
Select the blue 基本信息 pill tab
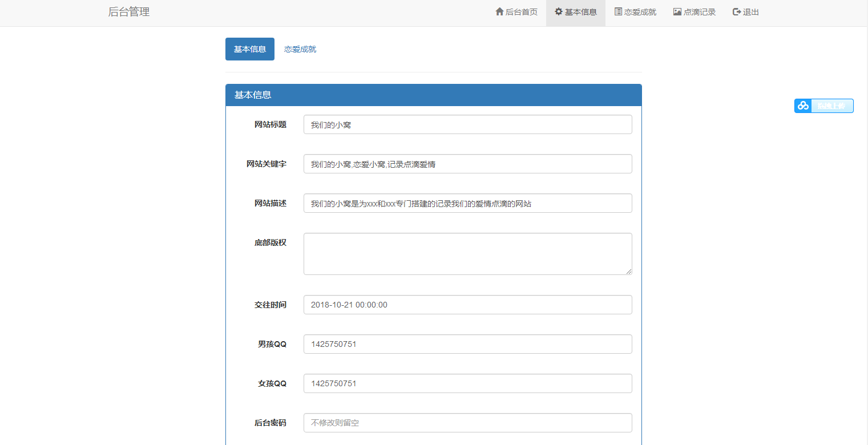250,49
